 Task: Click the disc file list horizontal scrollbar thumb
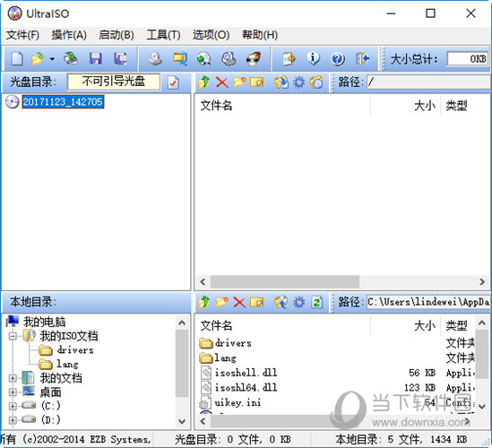click(x=285, y=281)
